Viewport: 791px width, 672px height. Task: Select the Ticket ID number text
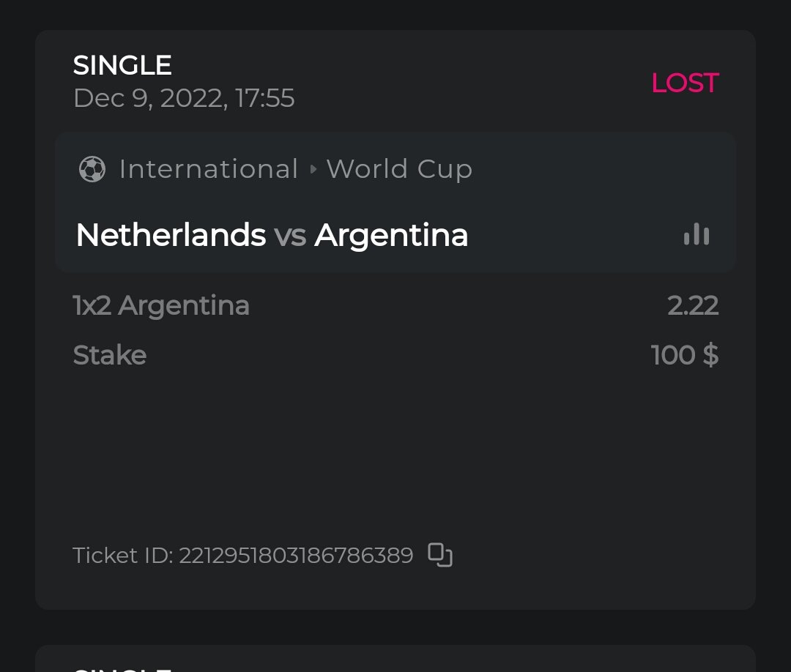tap(296, 555)
